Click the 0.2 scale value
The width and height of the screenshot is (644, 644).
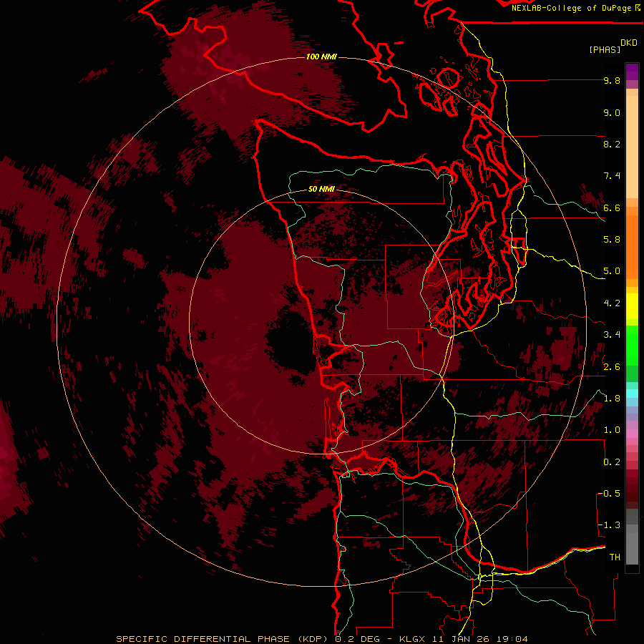(612, 462)
